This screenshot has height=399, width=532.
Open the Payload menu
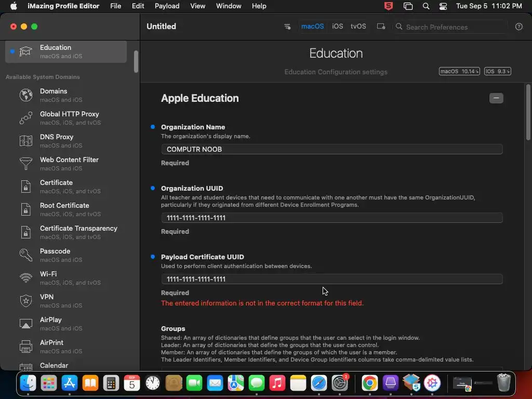167,6
